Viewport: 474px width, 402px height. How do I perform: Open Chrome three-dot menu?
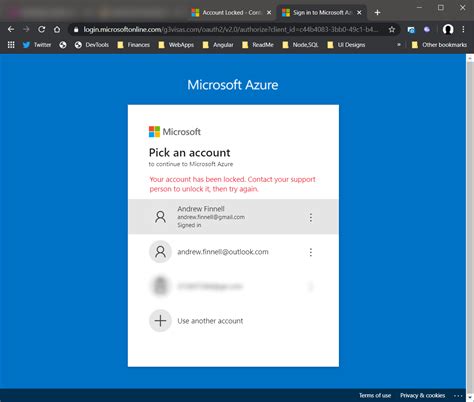[463, 29]
